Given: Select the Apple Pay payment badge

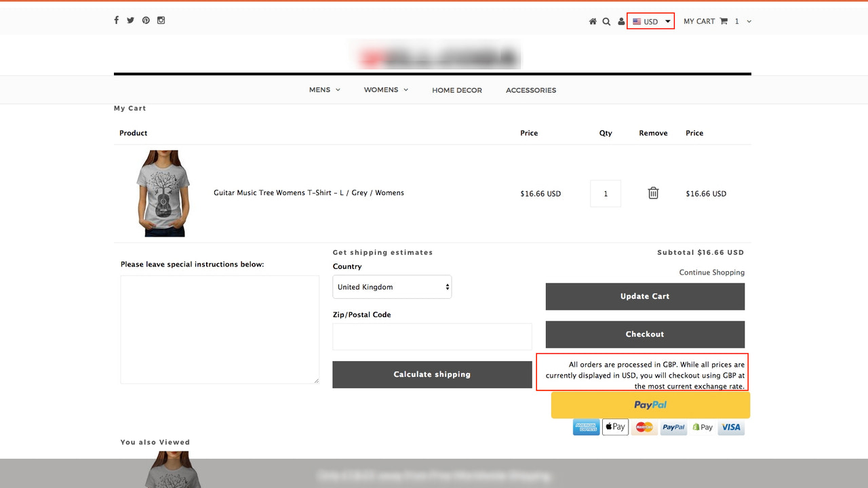Looking at the screenshot, I should point(615,427).
